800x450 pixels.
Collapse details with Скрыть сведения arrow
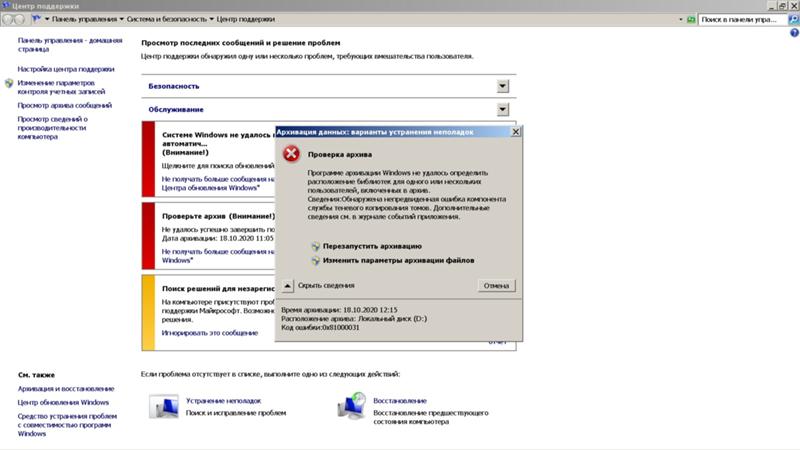click(288, 286)
